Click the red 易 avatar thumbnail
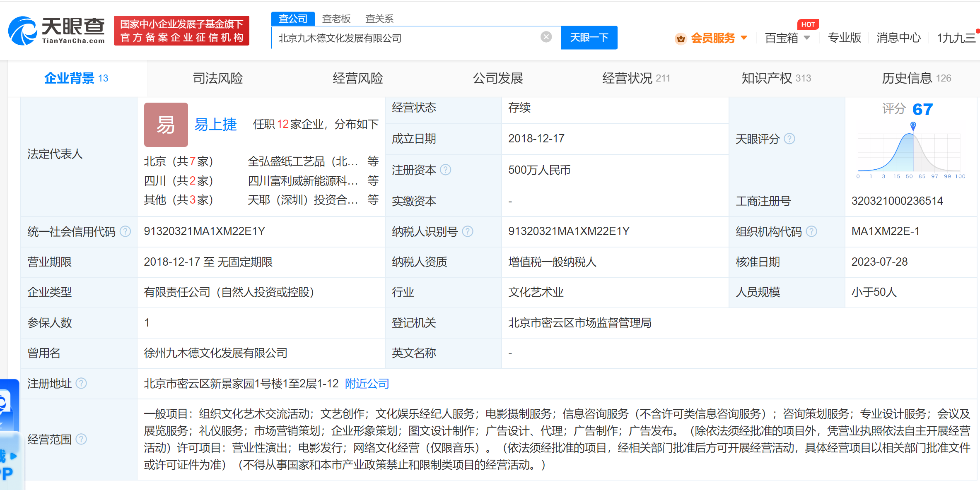 (x=166, y=125)
